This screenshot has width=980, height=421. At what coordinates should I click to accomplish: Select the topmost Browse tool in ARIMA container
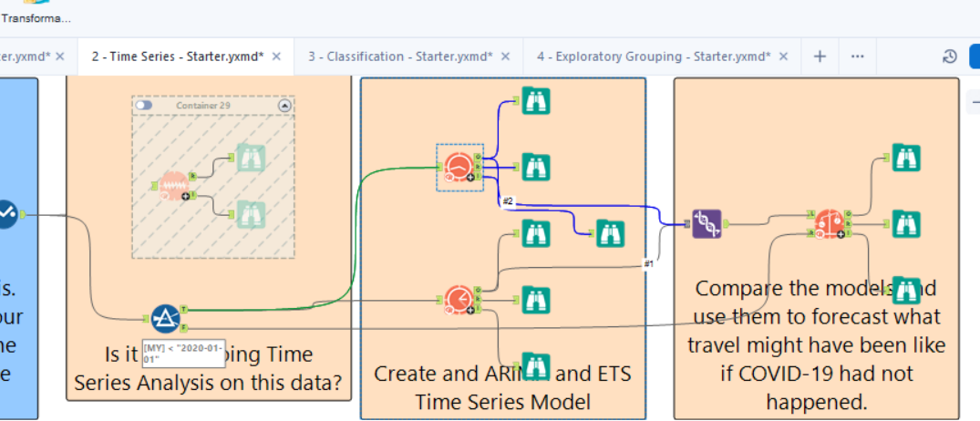click(x=535, y=100)
